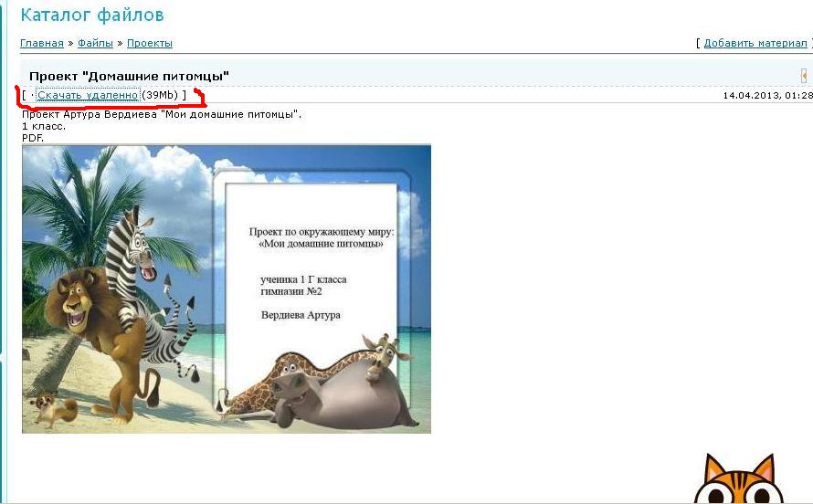Open the Проекты breadcrumb link
The width and height of the screenshot is (813, 504).
150,44
